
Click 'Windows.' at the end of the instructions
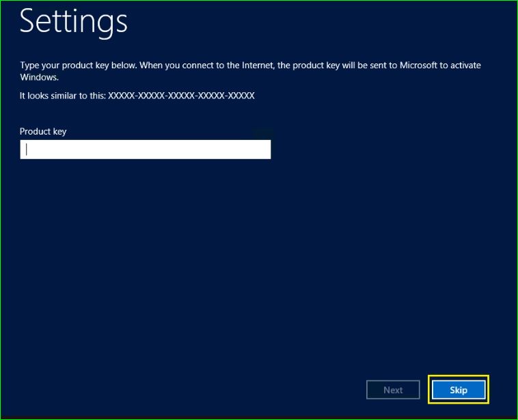38,78
